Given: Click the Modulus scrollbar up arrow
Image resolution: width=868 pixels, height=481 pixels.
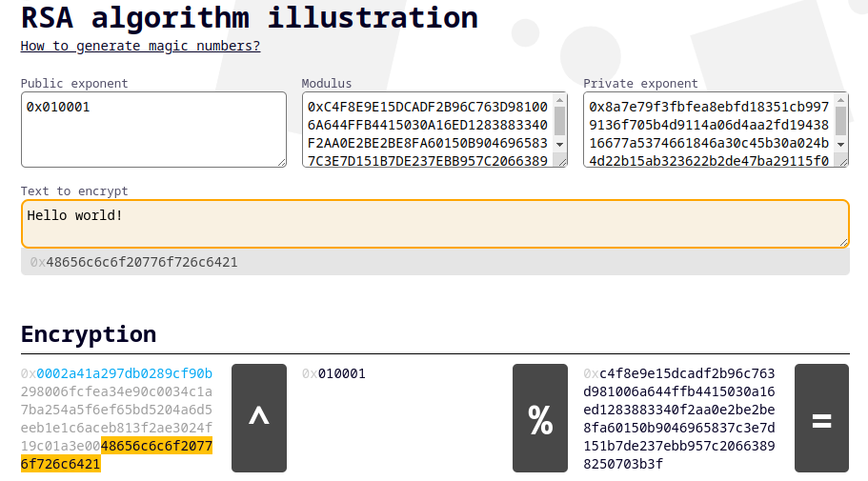Looking at the screenshot, I should [559, 100].
